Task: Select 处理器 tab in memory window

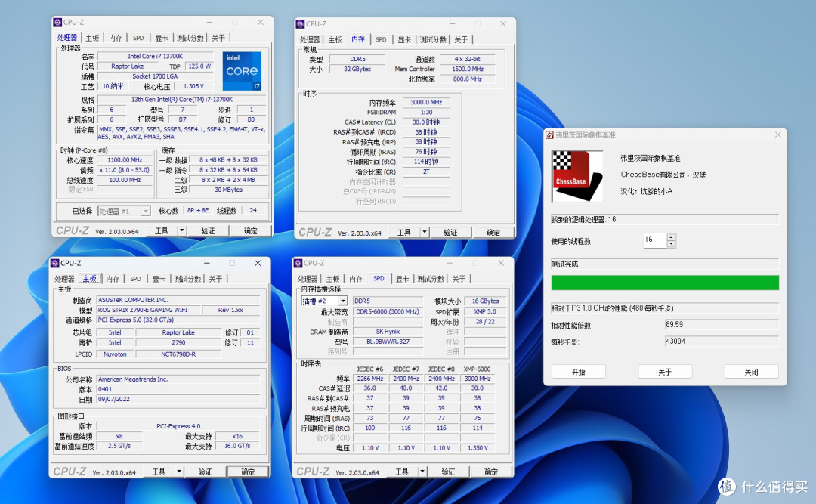Action: tap(310, 39)
